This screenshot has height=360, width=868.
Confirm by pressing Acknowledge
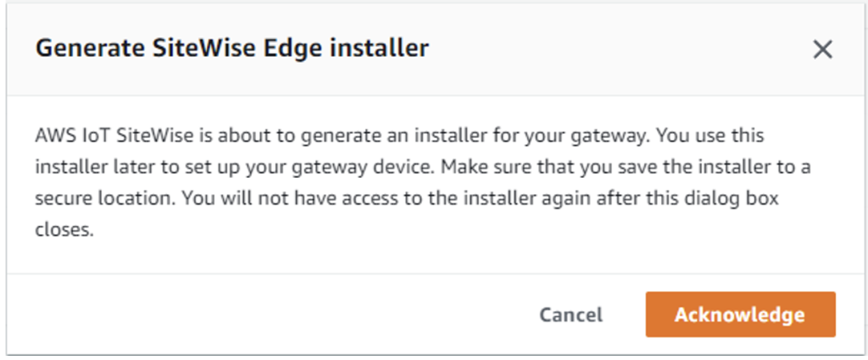tap(740, 315)
